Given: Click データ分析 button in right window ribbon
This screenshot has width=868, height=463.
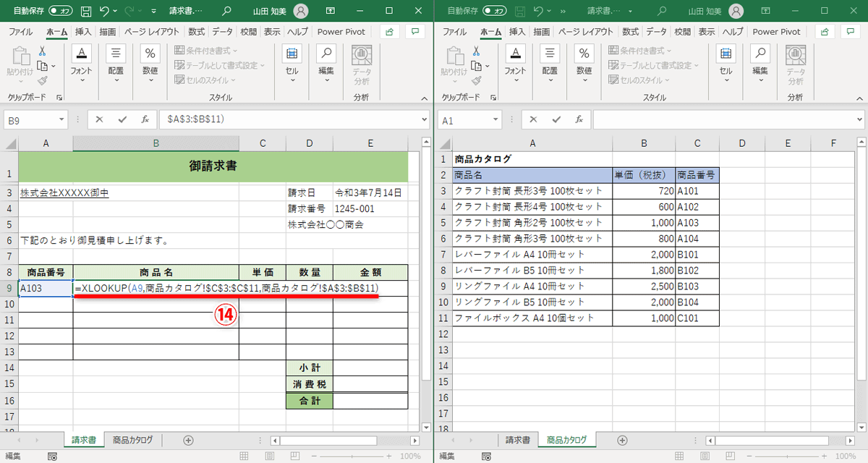Looking at the screenshot, I should click(796, 64).
